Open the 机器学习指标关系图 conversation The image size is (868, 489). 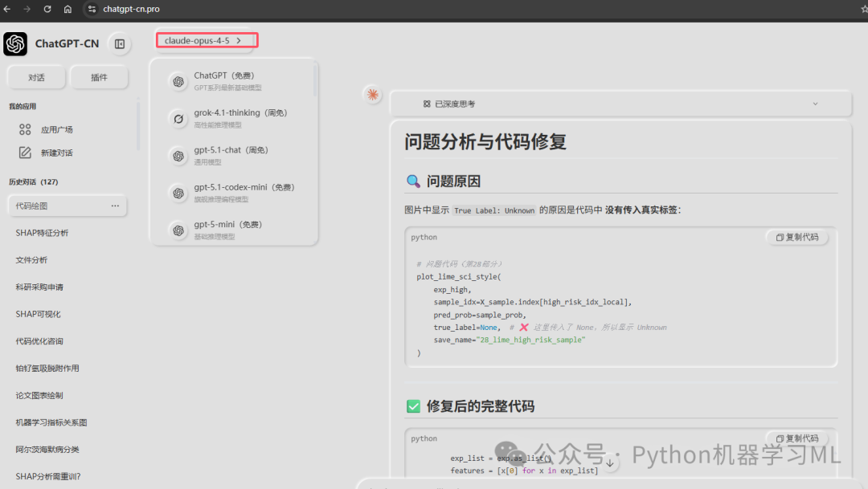pyautogui.click(x=51, y=422)
